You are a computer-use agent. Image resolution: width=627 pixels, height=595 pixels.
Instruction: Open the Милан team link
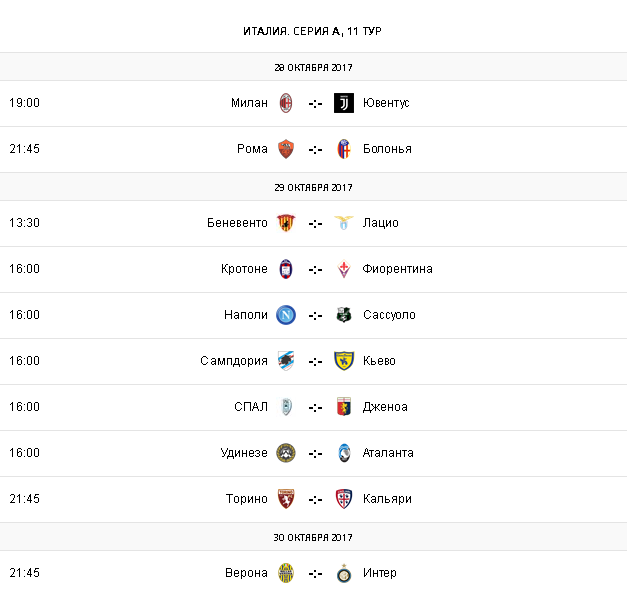coord(249,103)
